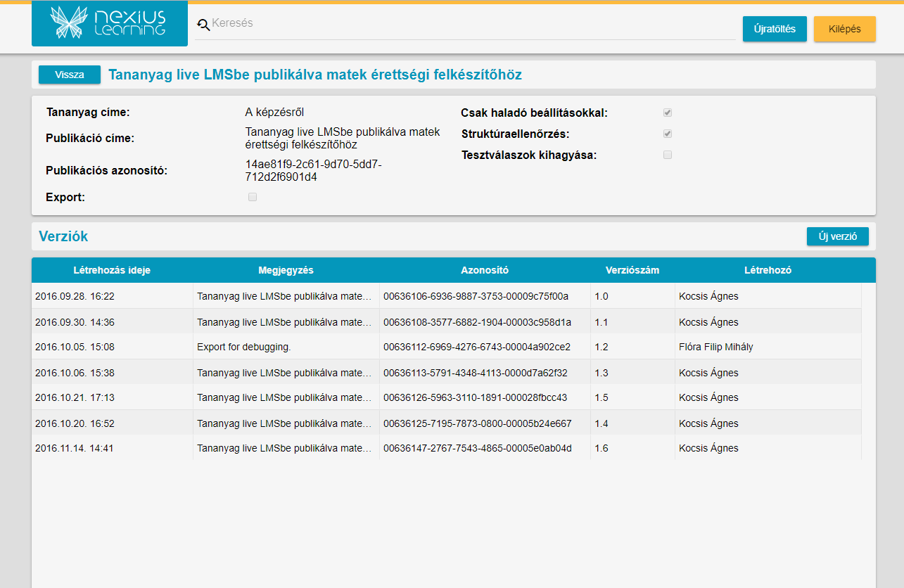Create a new version with Új verzió

coord(837,236)
